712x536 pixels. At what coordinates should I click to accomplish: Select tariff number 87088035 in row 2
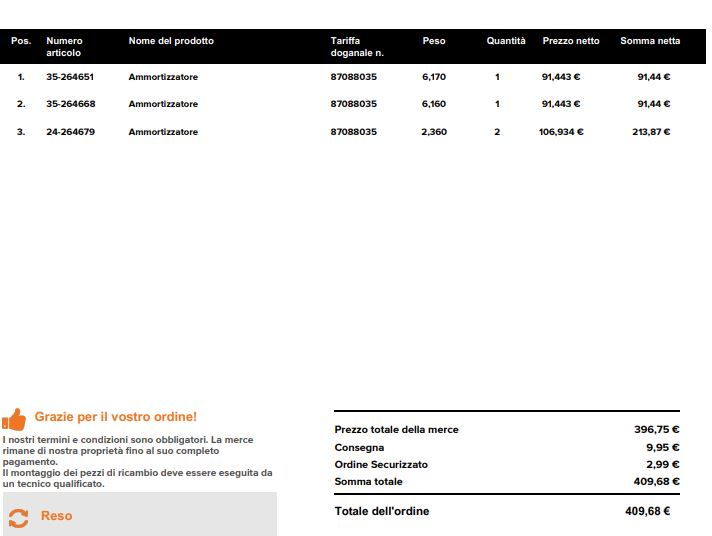354,104
